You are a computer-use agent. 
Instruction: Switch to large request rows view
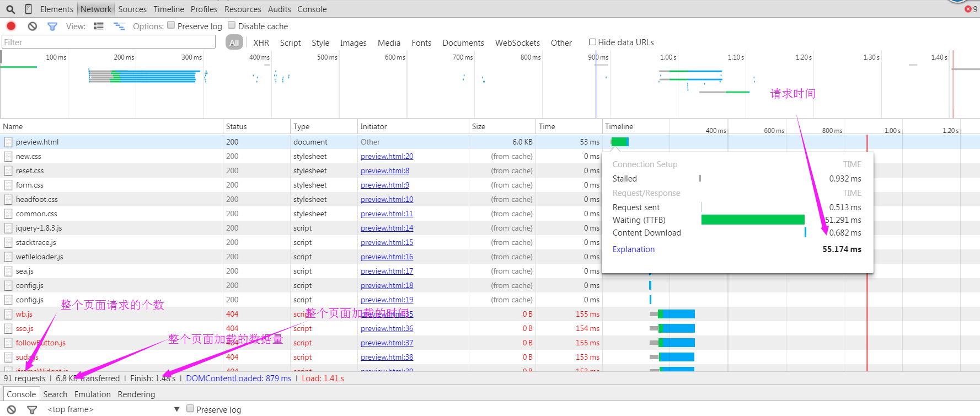tap(99, 26)
